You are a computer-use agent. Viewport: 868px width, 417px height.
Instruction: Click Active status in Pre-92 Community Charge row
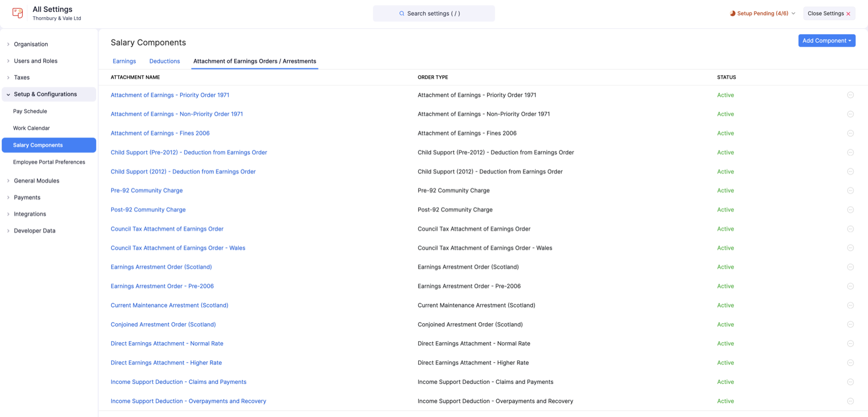click(725, 190)
